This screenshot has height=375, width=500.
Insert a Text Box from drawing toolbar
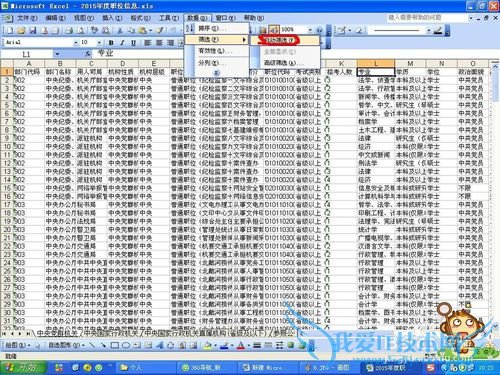click(x=137, y=345)
